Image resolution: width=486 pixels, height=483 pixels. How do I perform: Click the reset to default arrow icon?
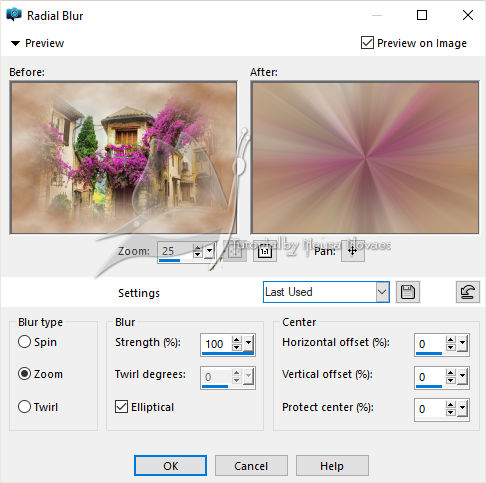coord(468,292)
